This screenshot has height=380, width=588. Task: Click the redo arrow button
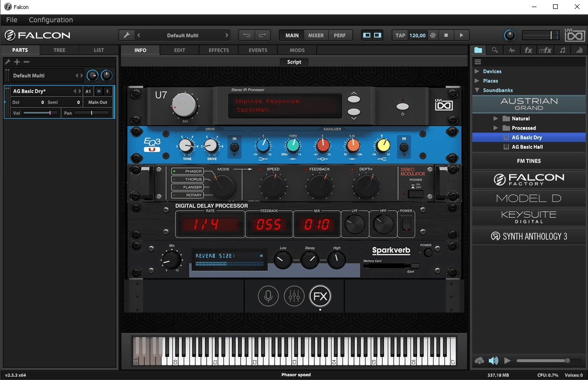point(262,35)
